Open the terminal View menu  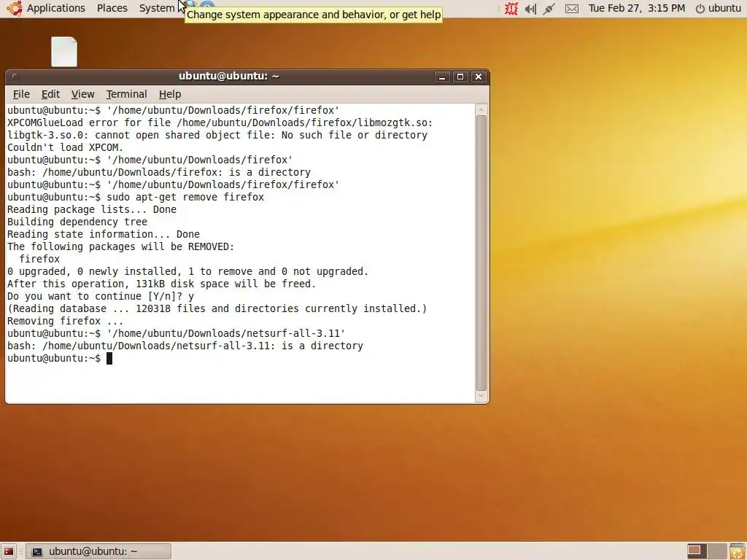[83, 94]
